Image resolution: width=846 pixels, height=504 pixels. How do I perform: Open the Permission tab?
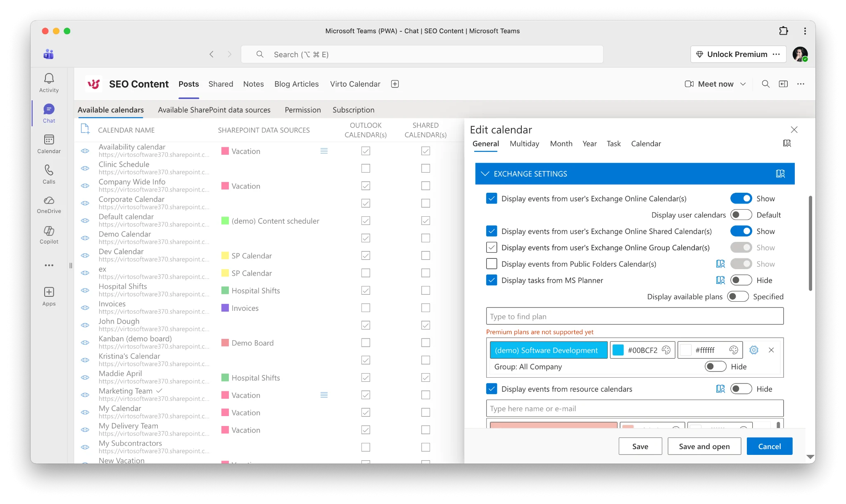(x=303, y=110)
